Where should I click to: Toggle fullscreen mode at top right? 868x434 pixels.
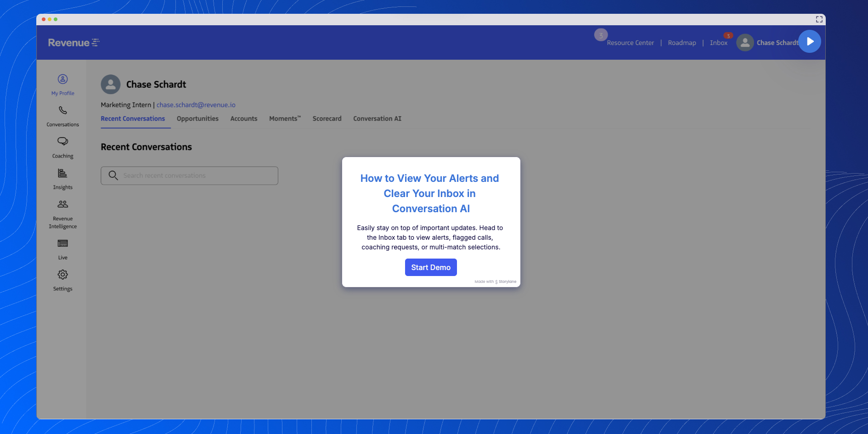819,19
